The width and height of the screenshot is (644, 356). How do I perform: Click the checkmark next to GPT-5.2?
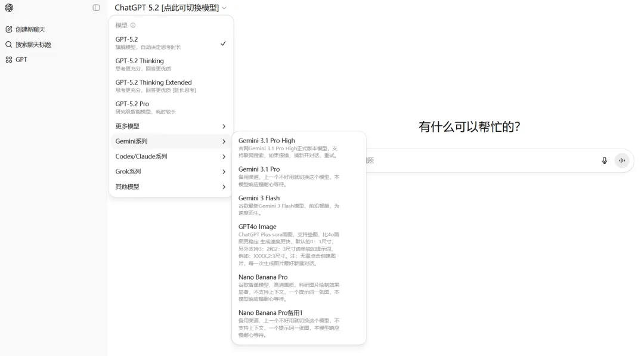click(223, 43)
